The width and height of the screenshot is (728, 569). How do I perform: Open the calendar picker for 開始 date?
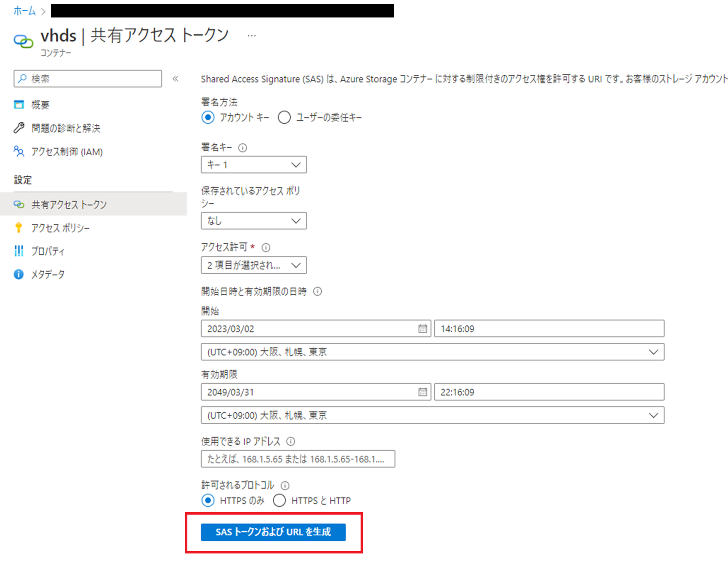[x=423, y=329]
